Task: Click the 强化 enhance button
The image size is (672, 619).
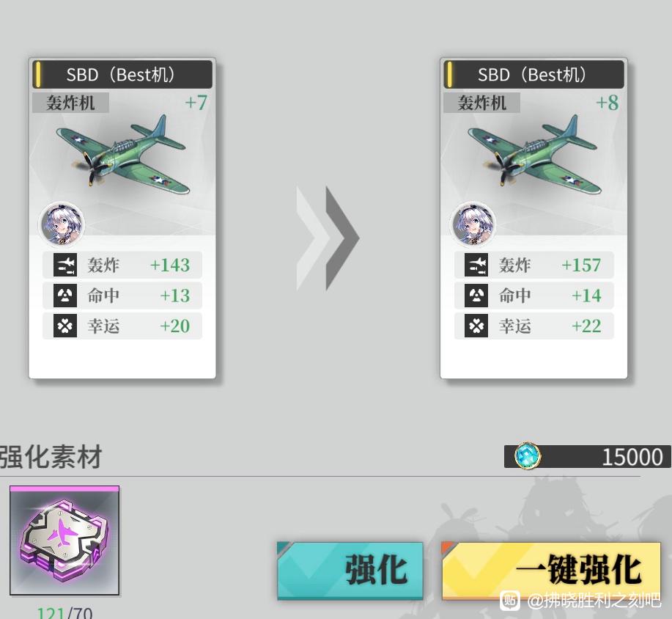Action: tap(350, 570)
